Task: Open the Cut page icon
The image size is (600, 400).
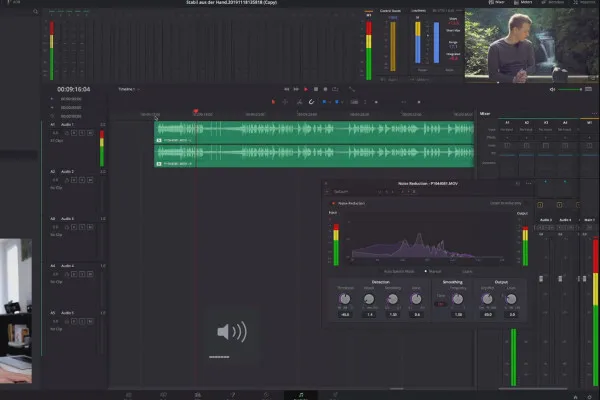Action: pos(163,395)
